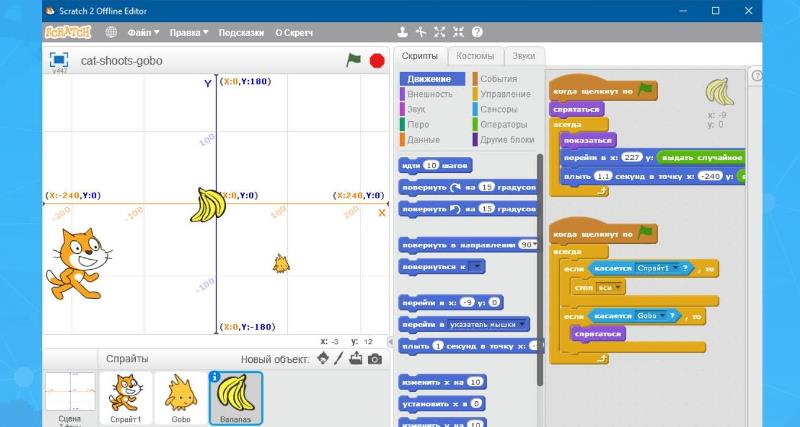Click project title cat-shoots-gobo
The width and height of the screenshot is (800, 427).
pos(121,61)
